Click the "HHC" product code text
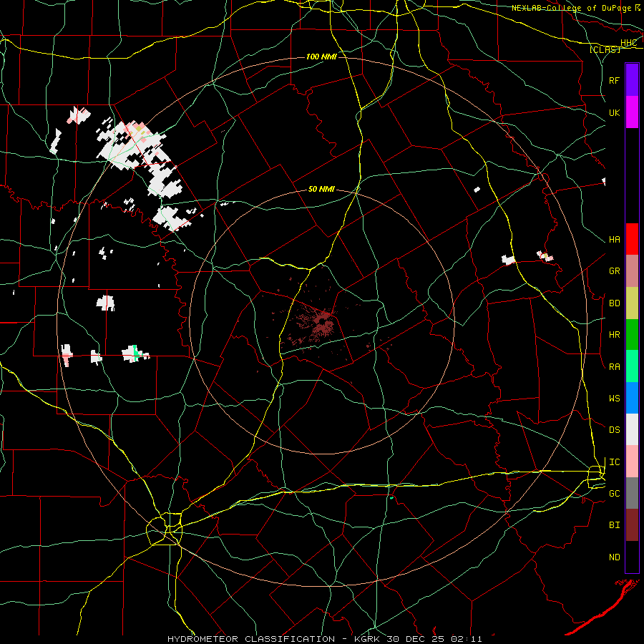Screen dimensions: 644x644 point(628,43)
